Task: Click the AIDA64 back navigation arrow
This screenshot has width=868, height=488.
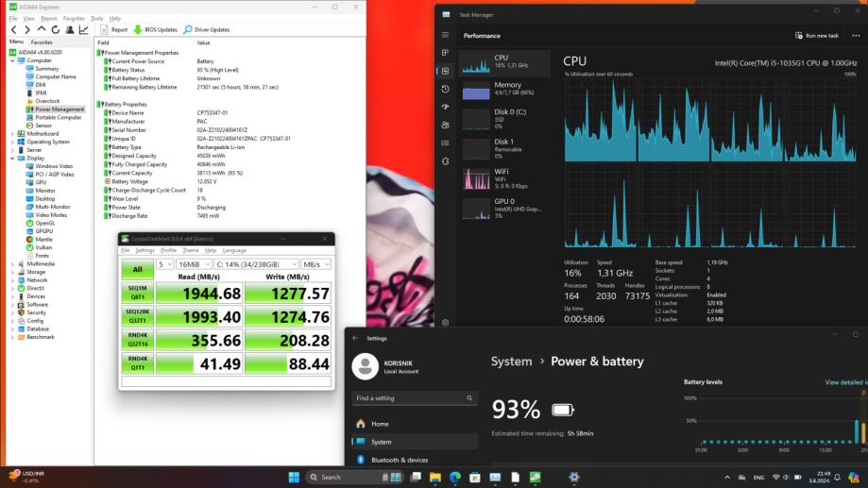Action: tap(14, 30)
